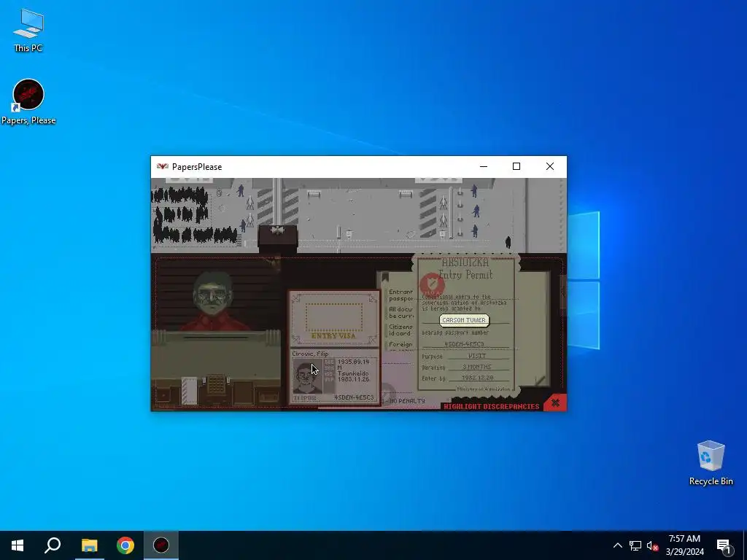Viewport: 747px width, 560px height.
Task: Click the traveler's face at the booth window
Action: (x=212, y=294)
